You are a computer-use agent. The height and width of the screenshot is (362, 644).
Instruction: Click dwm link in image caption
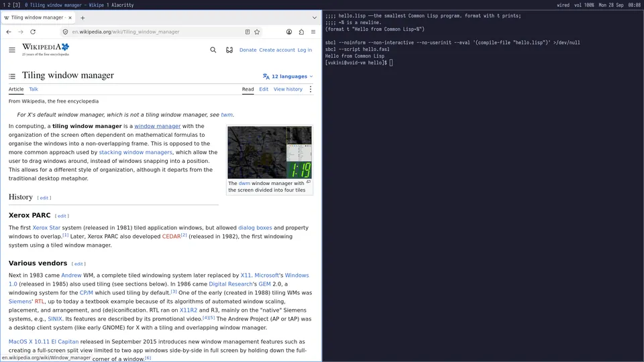click(x=244, y=184)
